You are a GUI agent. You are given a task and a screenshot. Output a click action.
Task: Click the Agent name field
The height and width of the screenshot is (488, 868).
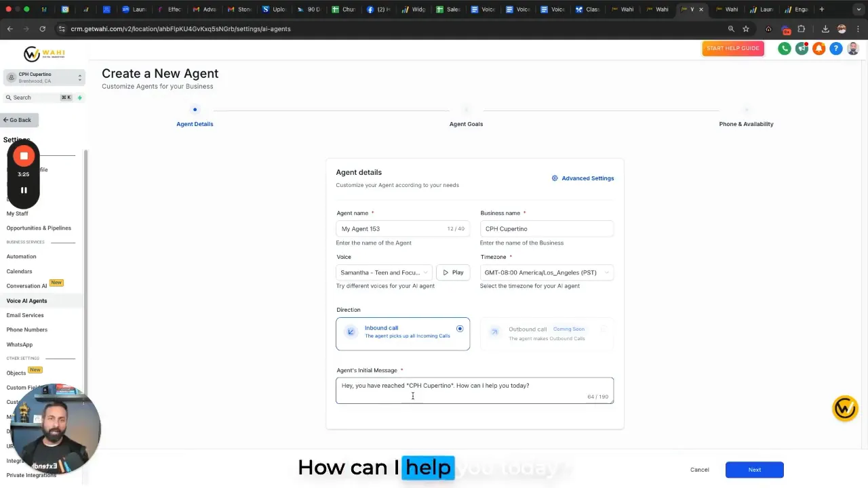pos(403,229)
